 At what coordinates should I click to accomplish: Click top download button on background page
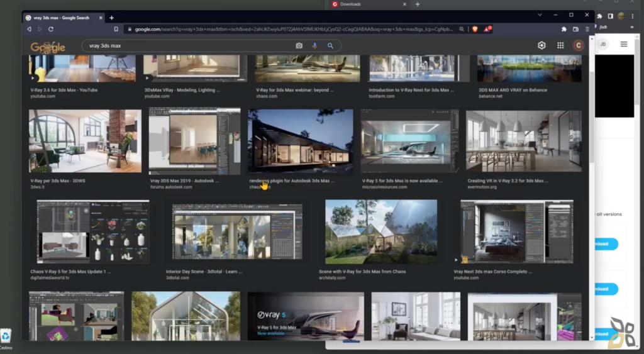(x=607, y=244)
